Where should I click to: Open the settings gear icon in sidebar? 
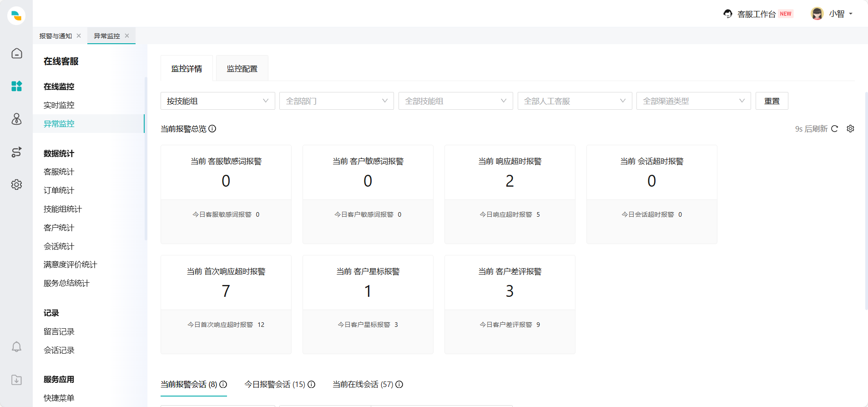16,184
